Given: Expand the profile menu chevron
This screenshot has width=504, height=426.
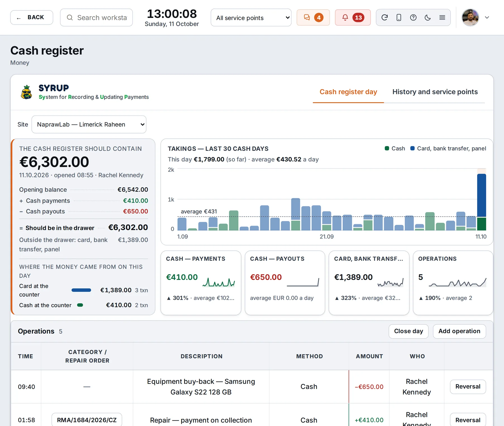Looking at the screenshot, I should pos(487,17).
